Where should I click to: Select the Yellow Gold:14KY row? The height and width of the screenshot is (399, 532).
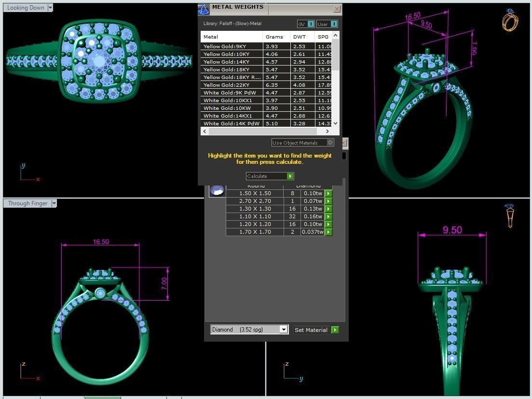(266, 62)
